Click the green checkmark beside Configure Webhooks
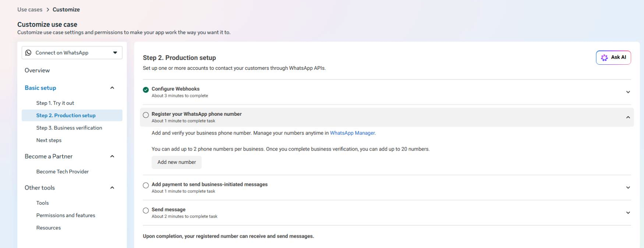The width and height of the screenshot is (644, 248). pyautogui.click(x=146, y=90)
